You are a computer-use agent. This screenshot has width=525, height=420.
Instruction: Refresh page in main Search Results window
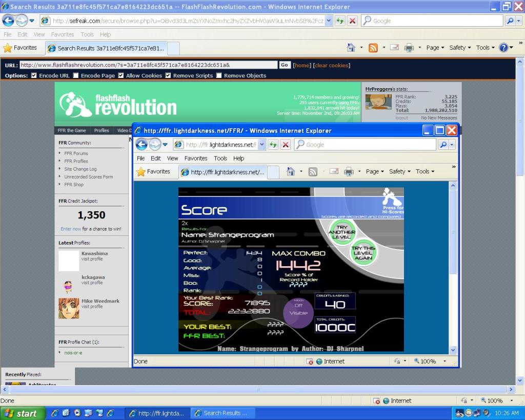340,21
